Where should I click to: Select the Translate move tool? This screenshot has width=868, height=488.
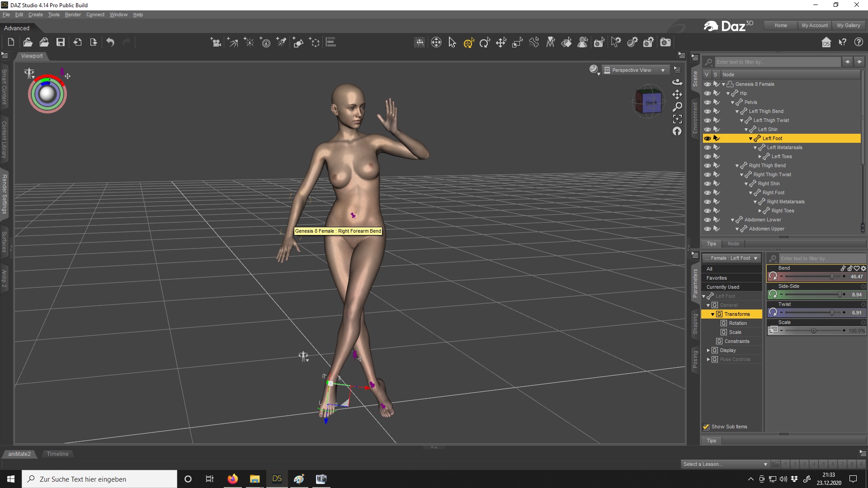click(x=501, y=42)
